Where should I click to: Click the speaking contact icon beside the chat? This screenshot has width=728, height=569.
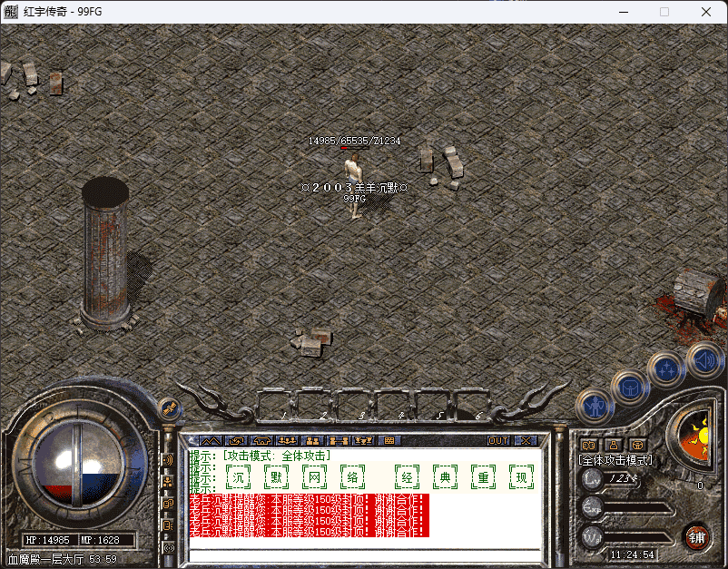coord(168,525)
